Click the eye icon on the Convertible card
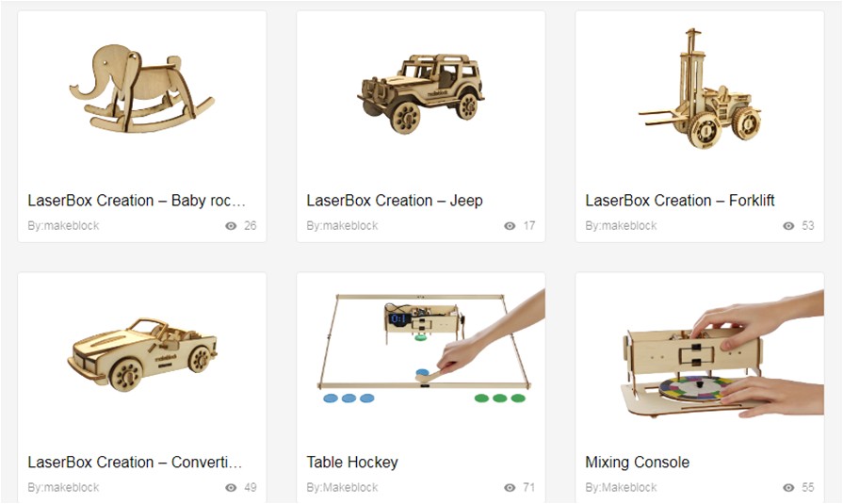Image resolution: width=843 pixels, height=504 pixels. coord(231,488)
